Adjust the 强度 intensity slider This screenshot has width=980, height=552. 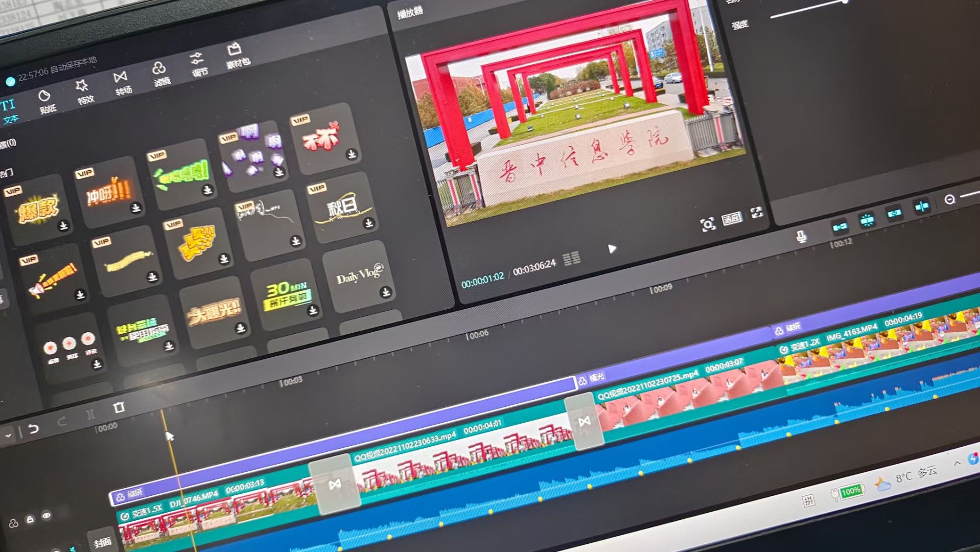809,9
